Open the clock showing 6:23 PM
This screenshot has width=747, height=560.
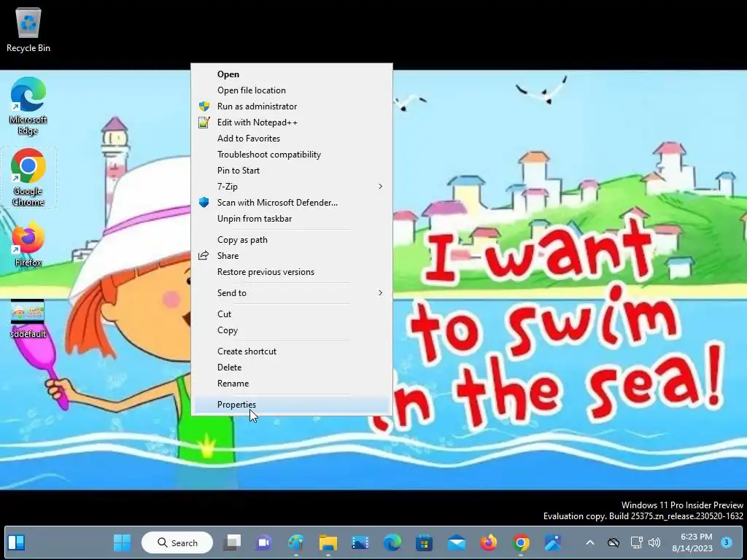692,542
